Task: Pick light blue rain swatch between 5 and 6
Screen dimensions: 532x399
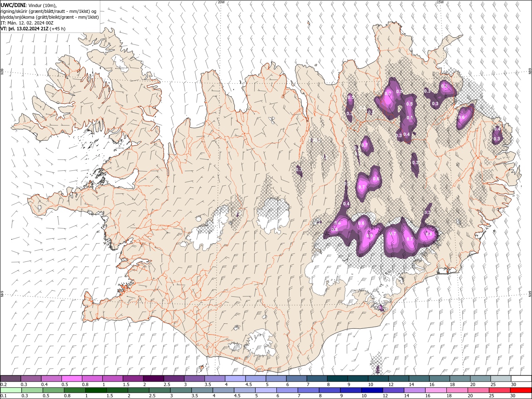Action: coord(266,390)
